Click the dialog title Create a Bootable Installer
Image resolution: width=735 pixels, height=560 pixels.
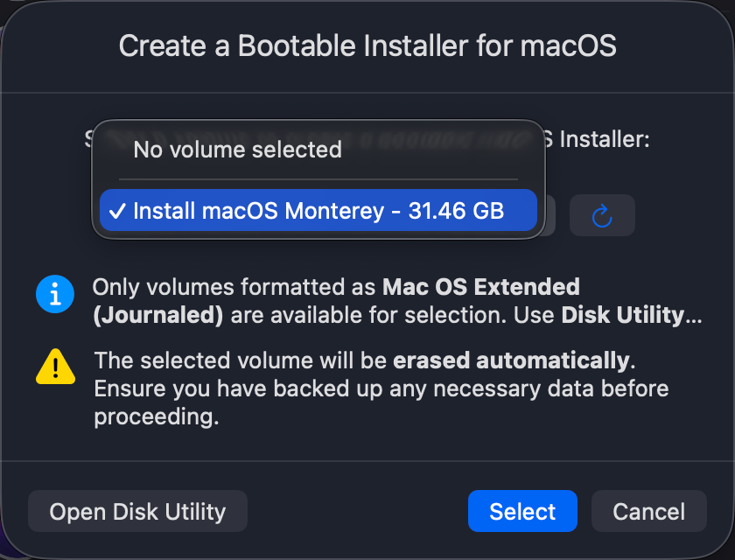point(367,45)
